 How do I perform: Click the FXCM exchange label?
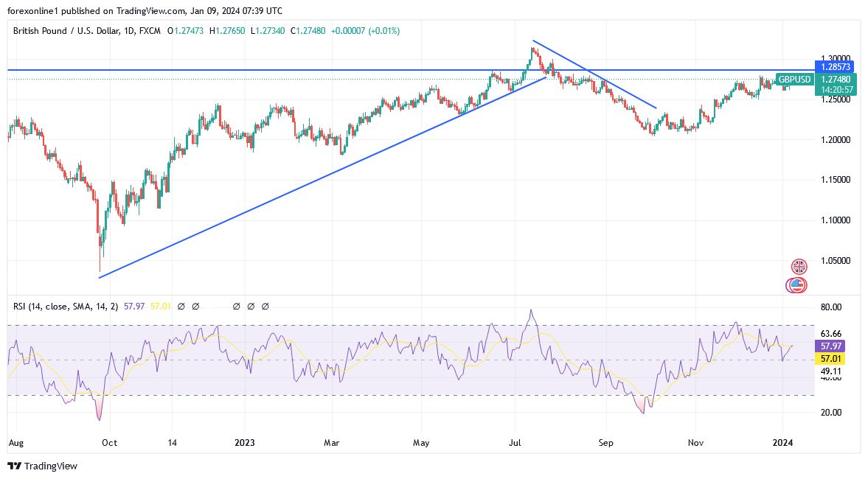click(x=151, y=31)
